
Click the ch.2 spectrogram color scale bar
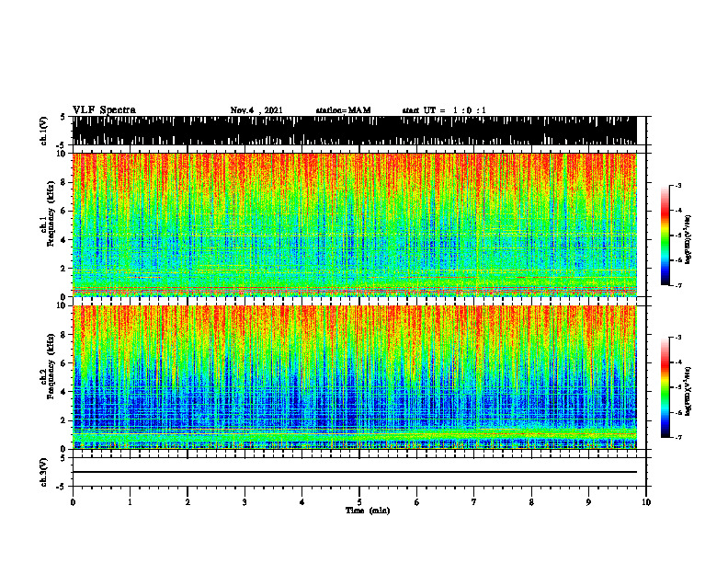(x=665, y=387)
